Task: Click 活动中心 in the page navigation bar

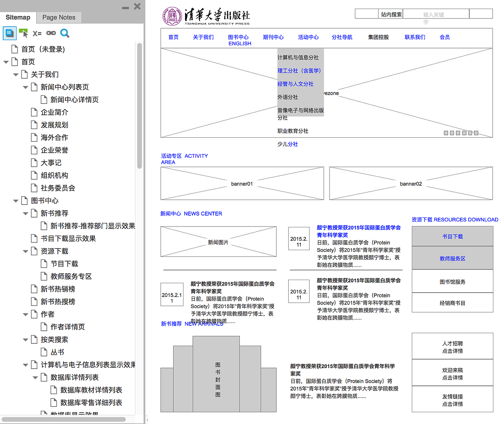Action: tap(308, 37)
